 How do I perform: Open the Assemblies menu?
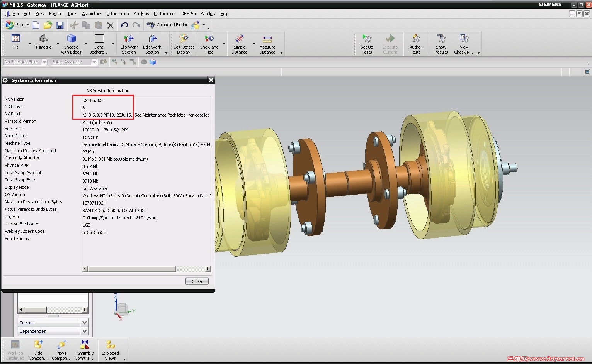pyautogui.click(x=92, y=14)
